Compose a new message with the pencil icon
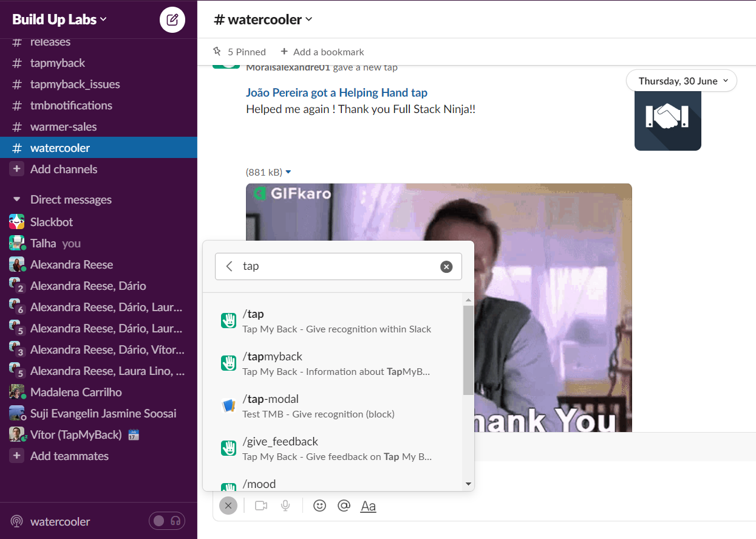This screenshot has width=756, height=539. (172, 20)
